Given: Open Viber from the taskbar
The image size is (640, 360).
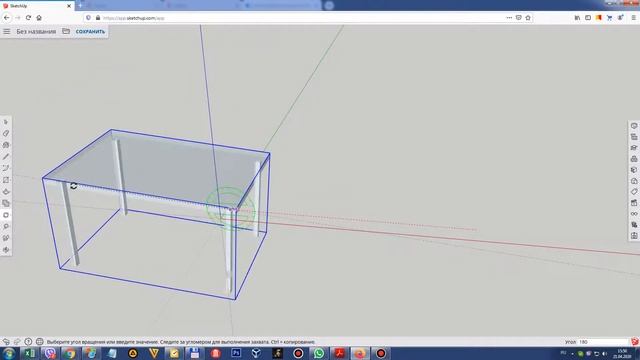Looking at the screenshot, I should (50, 353).
